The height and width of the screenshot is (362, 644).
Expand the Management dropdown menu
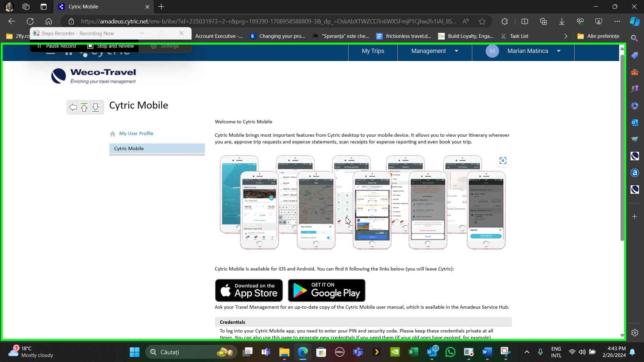(x=434, y=51)
